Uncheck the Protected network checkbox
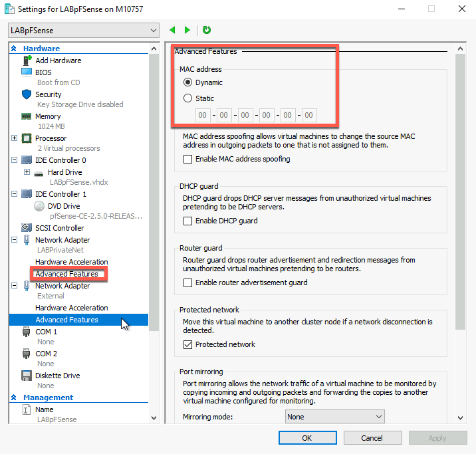The height and width of the screenshot is (454, 476). (x=187, y=345)
